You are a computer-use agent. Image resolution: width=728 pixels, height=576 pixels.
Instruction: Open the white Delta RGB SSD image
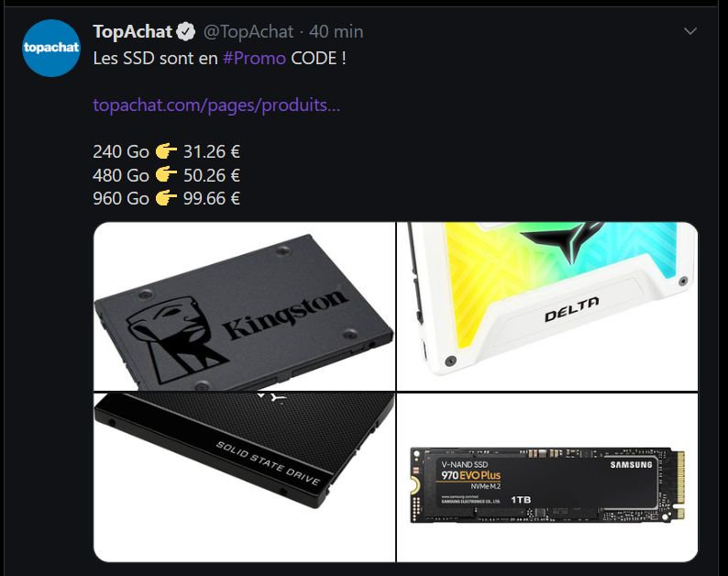coord(547,306)
